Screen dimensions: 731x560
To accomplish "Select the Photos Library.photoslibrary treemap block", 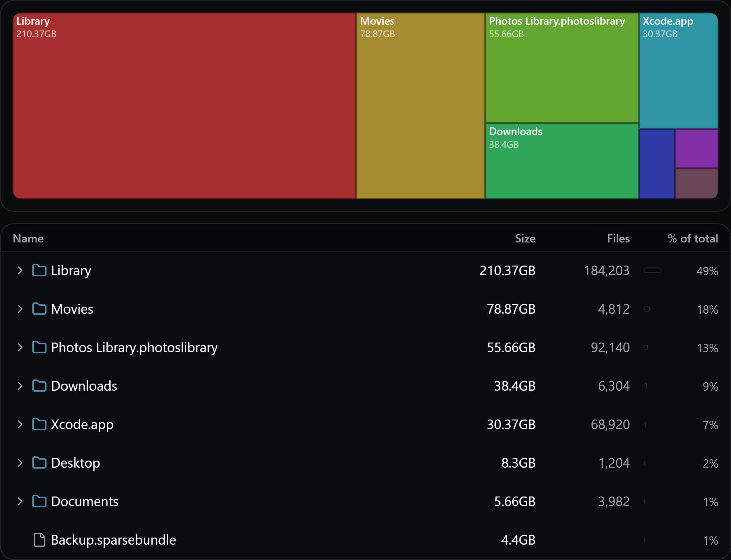I will [562, 68].
